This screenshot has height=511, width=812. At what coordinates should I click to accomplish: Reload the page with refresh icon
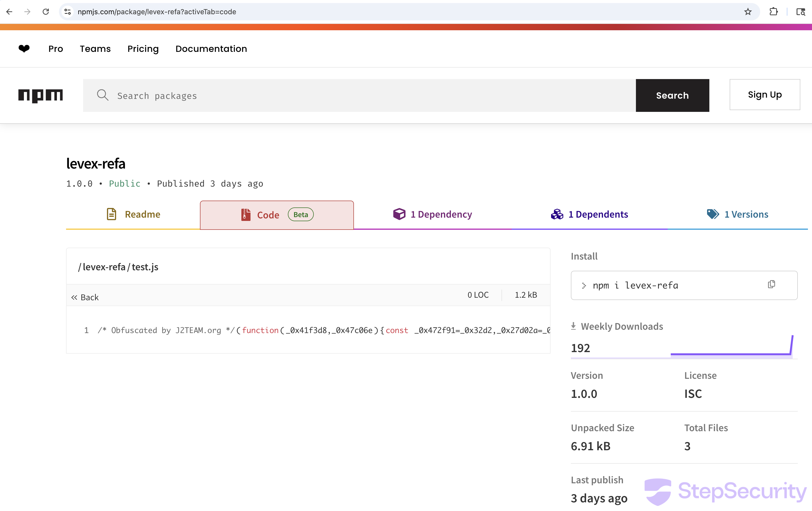point(46,12)
